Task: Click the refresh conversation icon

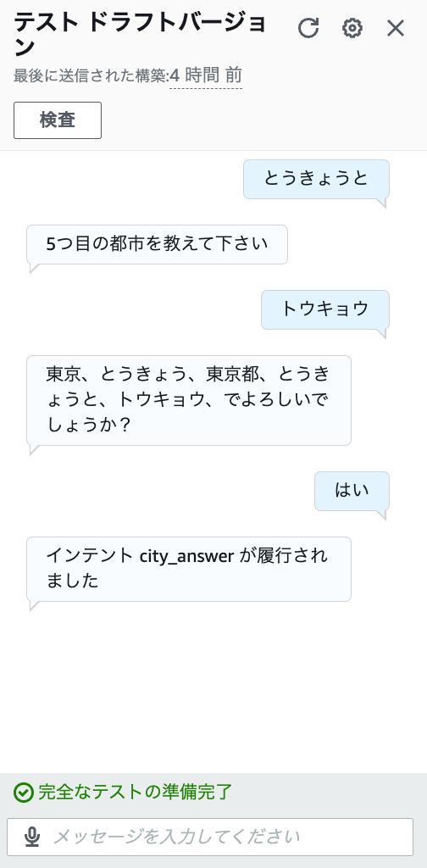Action: pyautogui.click(x=308, y=28)
